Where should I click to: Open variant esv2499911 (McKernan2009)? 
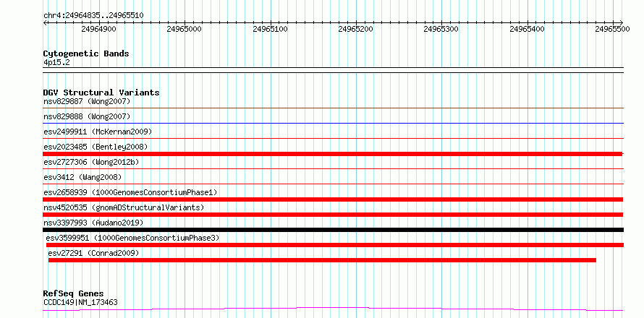point(98,132)
